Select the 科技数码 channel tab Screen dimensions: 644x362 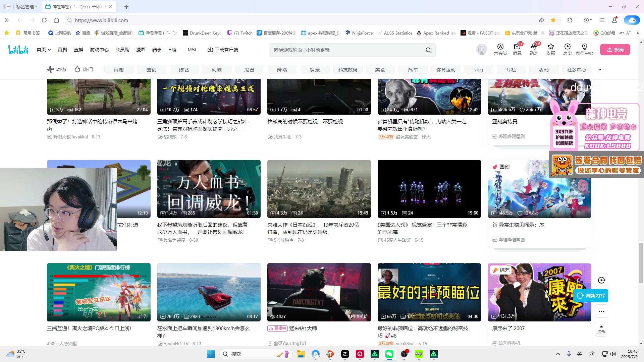point(347,69)
